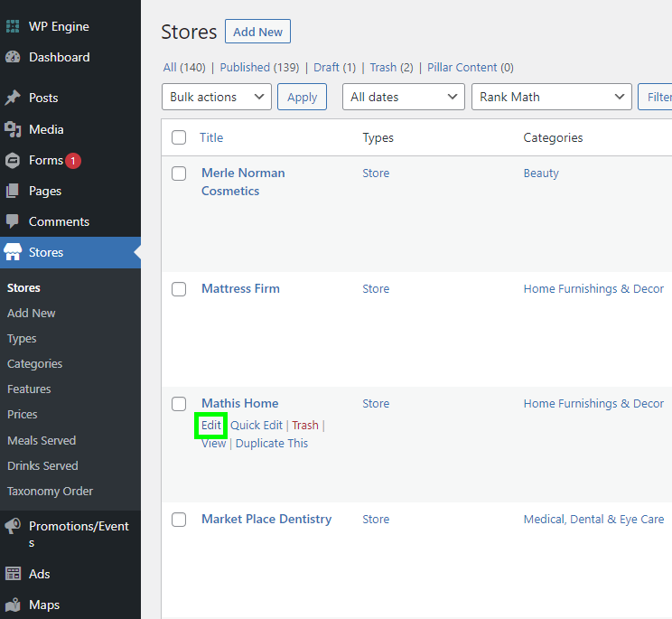This screenshot has width=672, height=619.
Task: Check the Mattress Firm row checkbox
Action: click(x=179, y=289)
